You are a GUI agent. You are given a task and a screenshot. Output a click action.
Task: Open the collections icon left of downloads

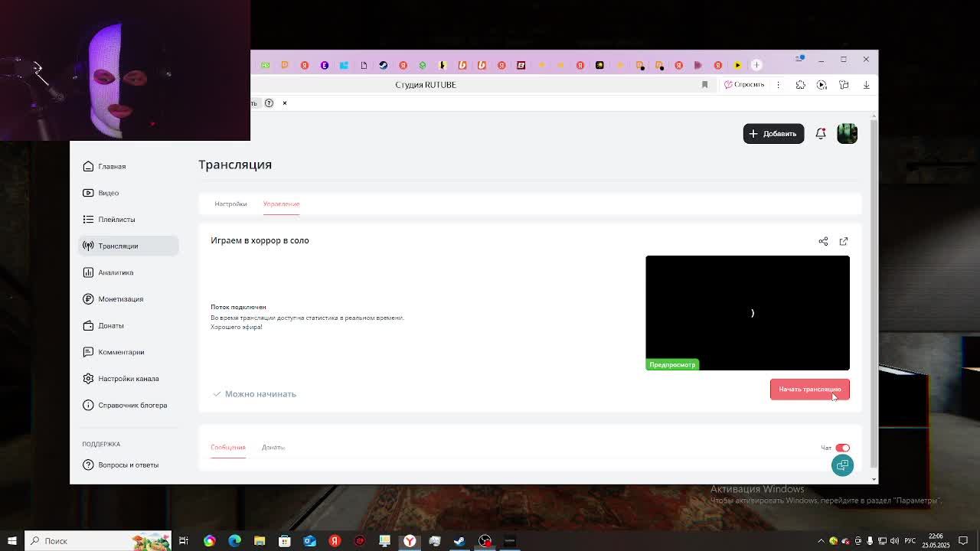[844, 85]
